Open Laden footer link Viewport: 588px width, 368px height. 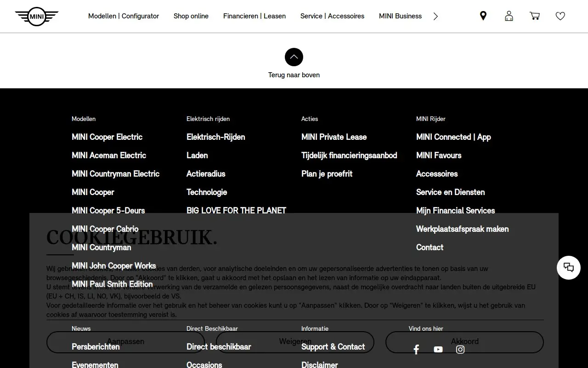pos(197,155)
